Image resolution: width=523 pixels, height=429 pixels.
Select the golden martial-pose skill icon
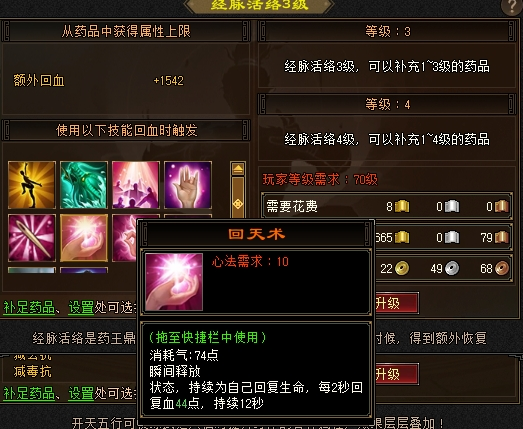pyautogui.click(x=32, y=185)
